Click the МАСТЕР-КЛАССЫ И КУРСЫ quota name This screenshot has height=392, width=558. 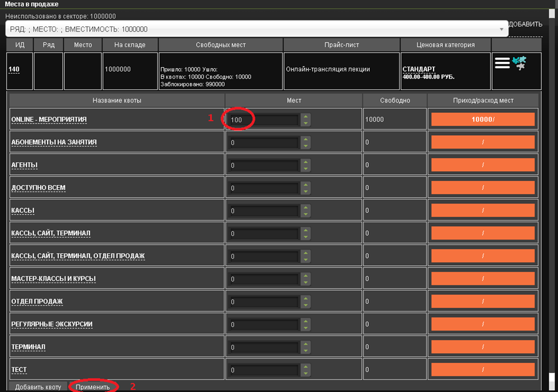coord(53,279)
